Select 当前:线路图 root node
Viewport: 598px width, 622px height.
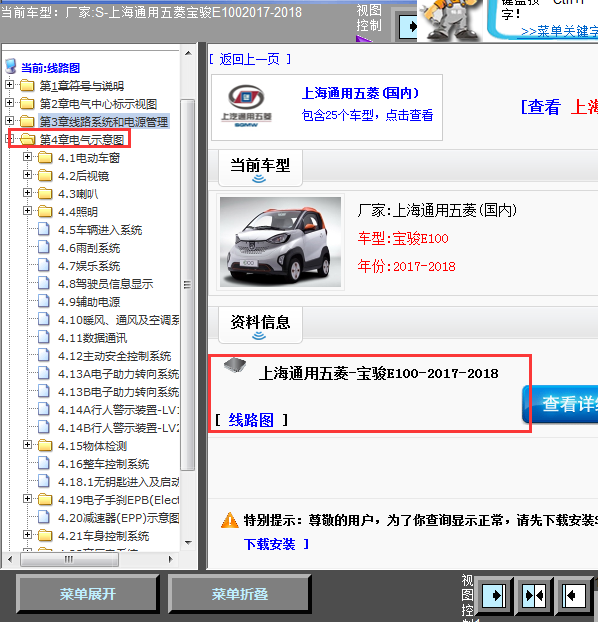[x=50, y=68]
